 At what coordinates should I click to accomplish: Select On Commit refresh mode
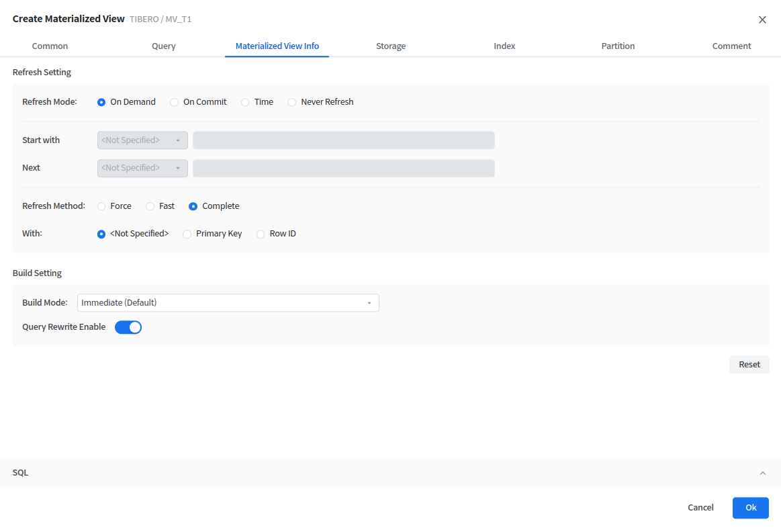(x=175, y=102)
